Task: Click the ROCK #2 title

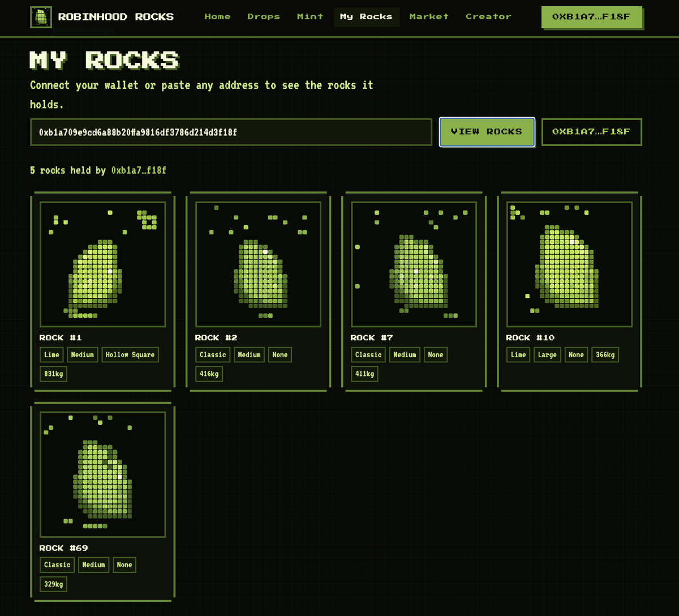Action: 216,338
